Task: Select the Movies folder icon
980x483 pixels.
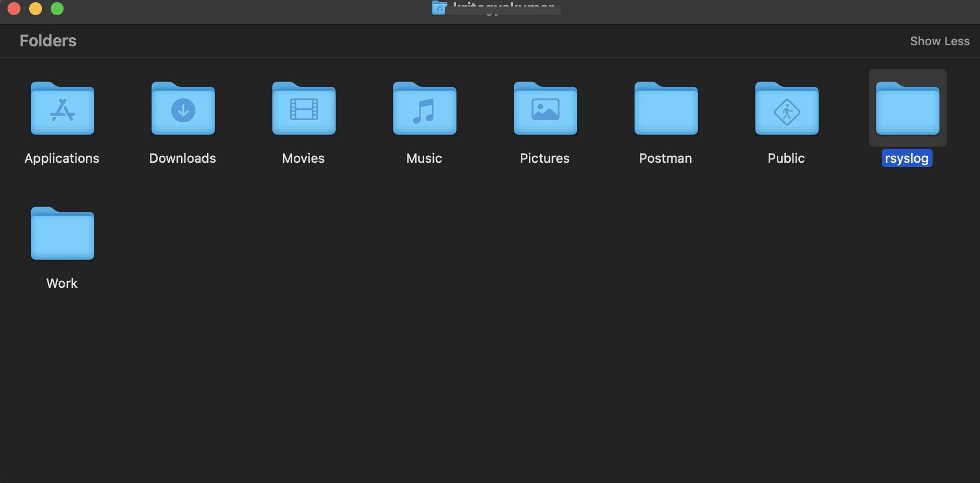Action: click(x=304, y=109)
